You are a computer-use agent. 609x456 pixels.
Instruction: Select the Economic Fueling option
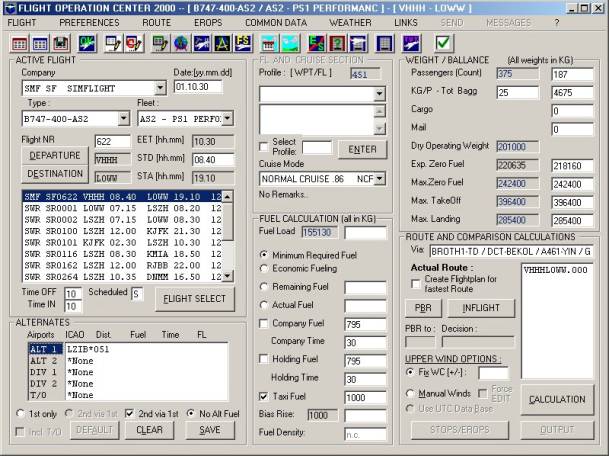(x=264, y=268)
